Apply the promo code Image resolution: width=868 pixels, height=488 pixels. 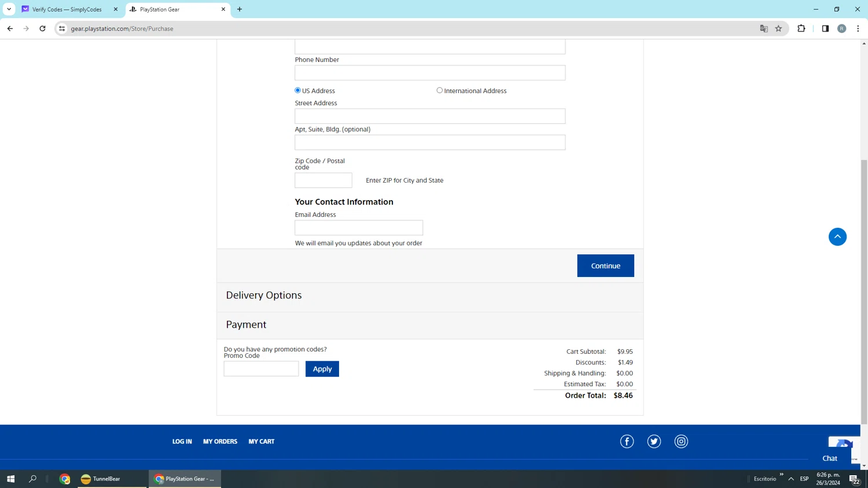coord(322,369)
